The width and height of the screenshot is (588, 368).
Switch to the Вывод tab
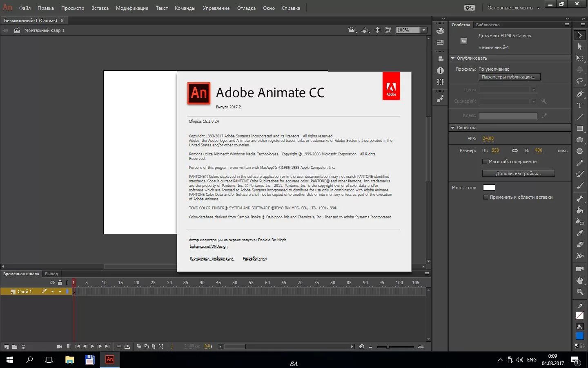pyautogui.click(x=51, y=274)
